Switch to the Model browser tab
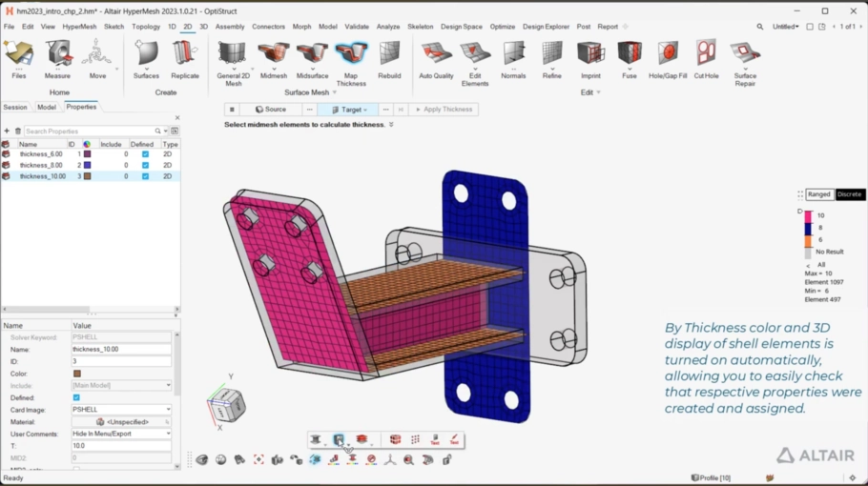Viewport: 868px width, 486px height. pyautogui.click(x=47, y=108)
